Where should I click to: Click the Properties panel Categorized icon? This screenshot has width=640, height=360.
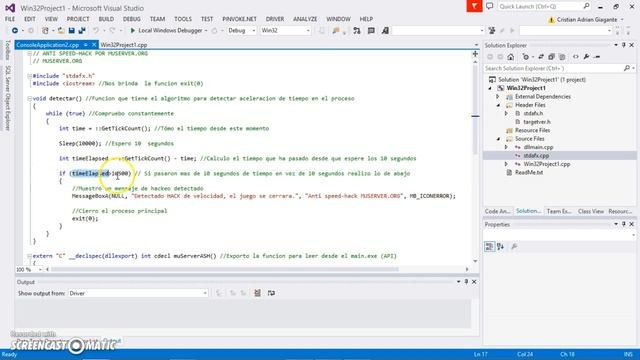click(489, 247)
